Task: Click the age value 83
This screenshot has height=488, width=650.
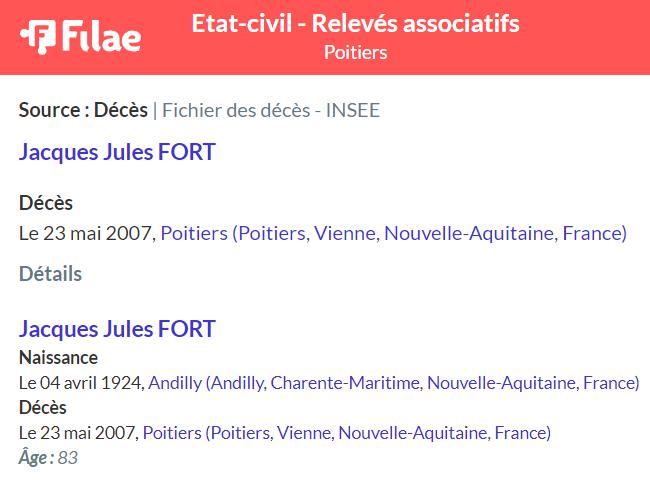Action: click(68, 458)
